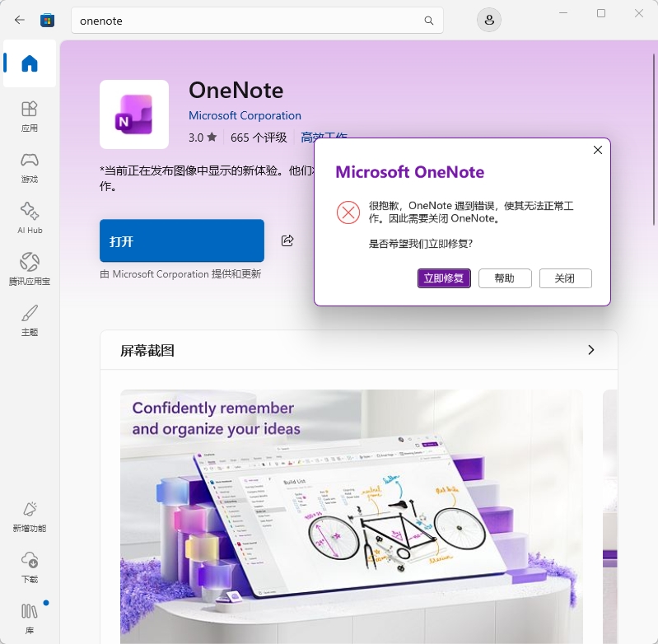Open the 库 (Library) section
This screenshot has width=658, height=644.
[x=30, y=618]
